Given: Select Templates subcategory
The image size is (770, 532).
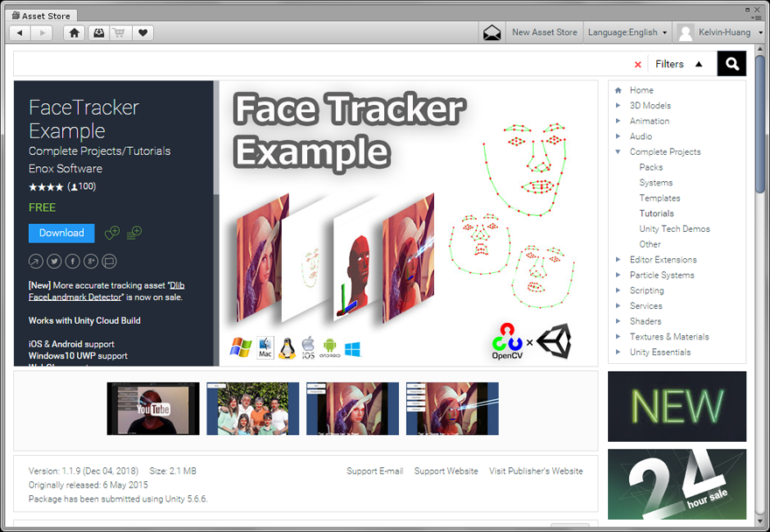Looking at the screenshot, I should point(660,198).
